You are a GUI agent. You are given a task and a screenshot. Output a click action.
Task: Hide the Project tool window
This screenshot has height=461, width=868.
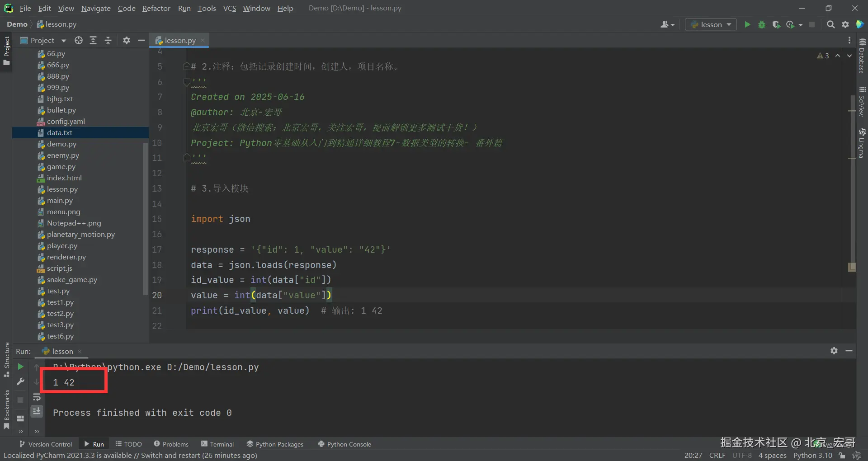[x=141, y=40]
